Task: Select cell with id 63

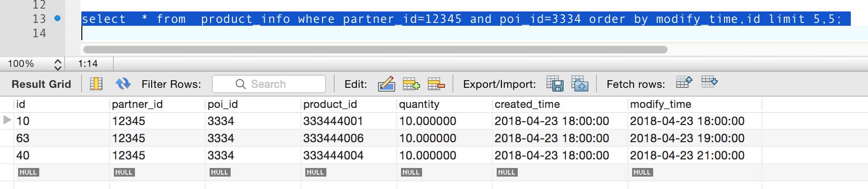Action: (x=62, y=138)
